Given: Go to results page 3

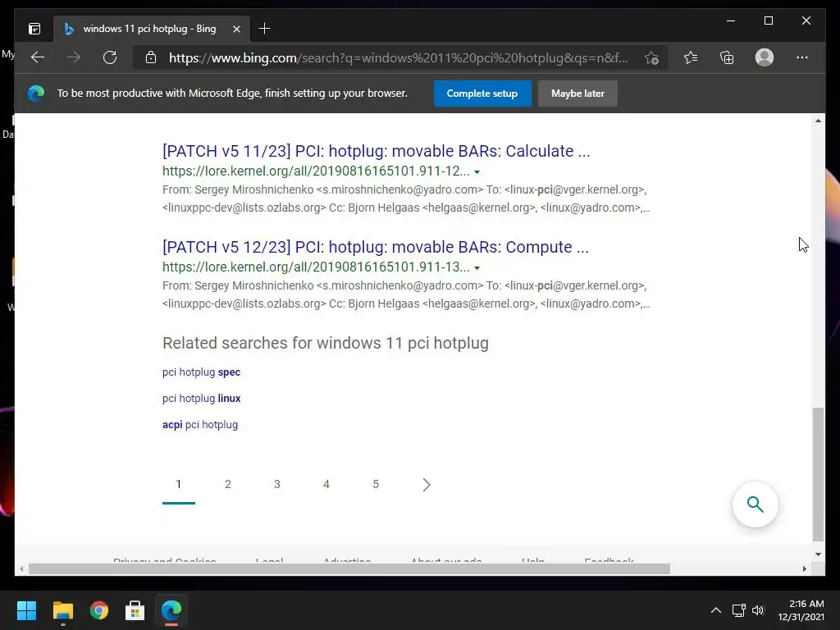Looking at the screenshot, I should 277,484.
